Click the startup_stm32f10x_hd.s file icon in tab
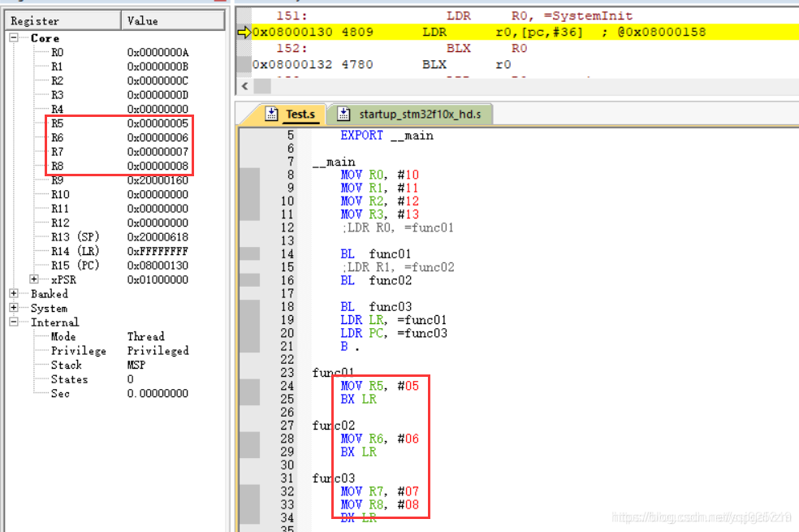The height and width of the screenshot is (532, 799). [344, 115]
